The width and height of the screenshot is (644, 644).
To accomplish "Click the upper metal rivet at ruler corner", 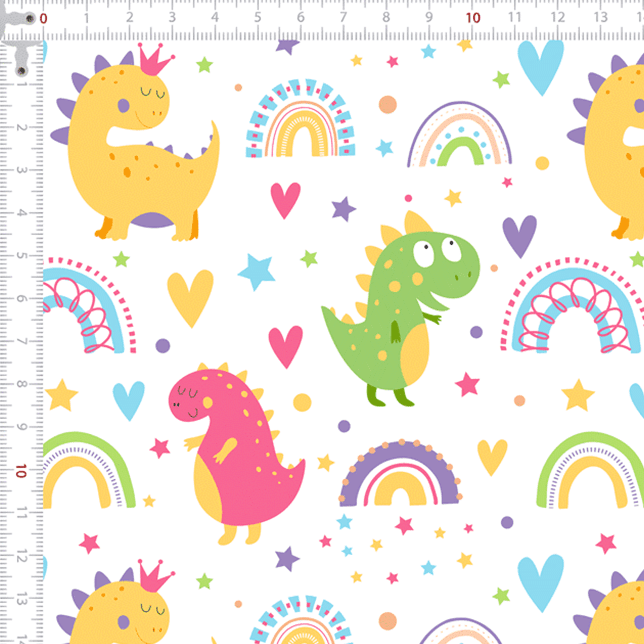I will pyautogui.click(x=30, y=18).
